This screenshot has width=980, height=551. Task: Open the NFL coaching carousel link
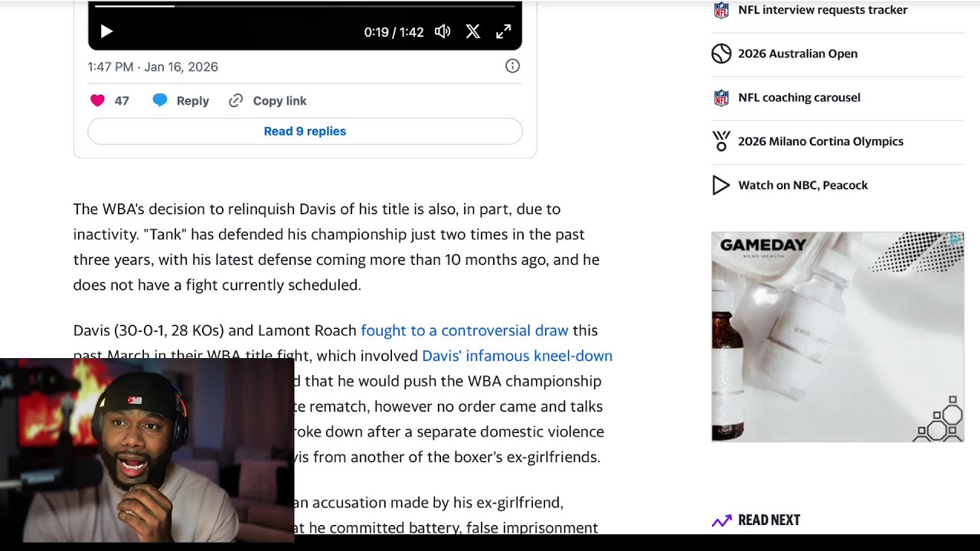(x=799, y=97)
